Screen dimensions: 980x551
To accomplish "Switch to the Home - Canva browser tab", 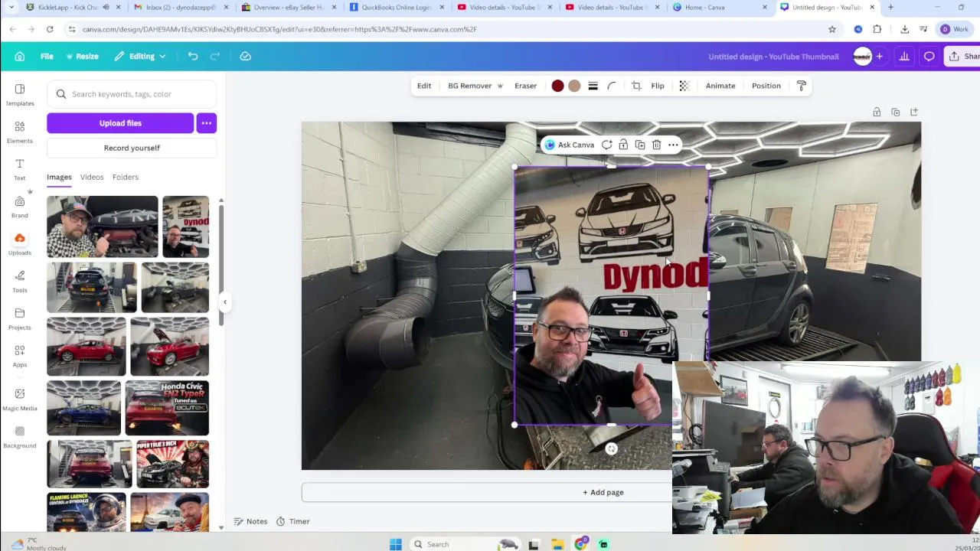I will coord(720,8).
